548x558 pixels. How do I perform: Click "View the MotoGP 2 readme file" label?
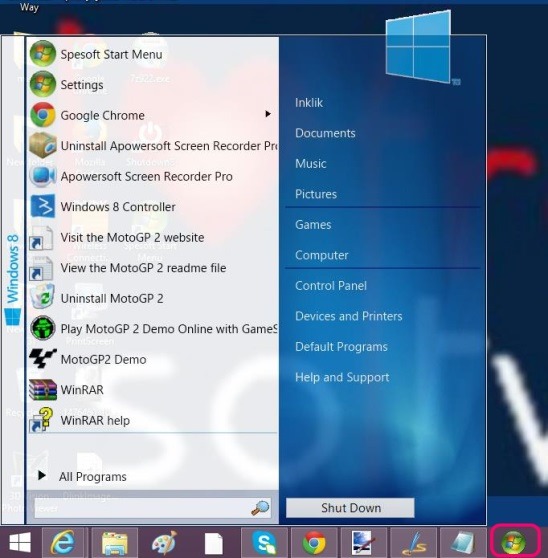(x=143, y=268)
